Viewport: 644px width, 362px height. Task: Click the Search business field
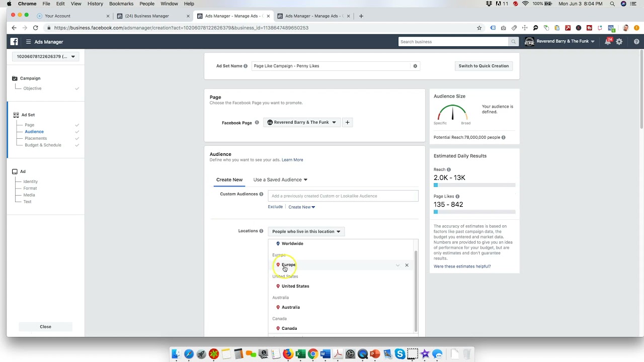pos(454,42)
